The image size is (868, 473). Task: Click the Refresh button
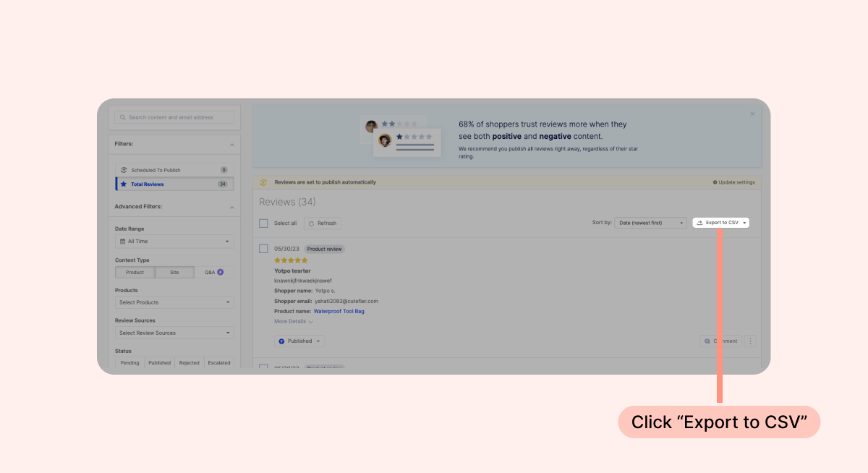pos(323,223)
